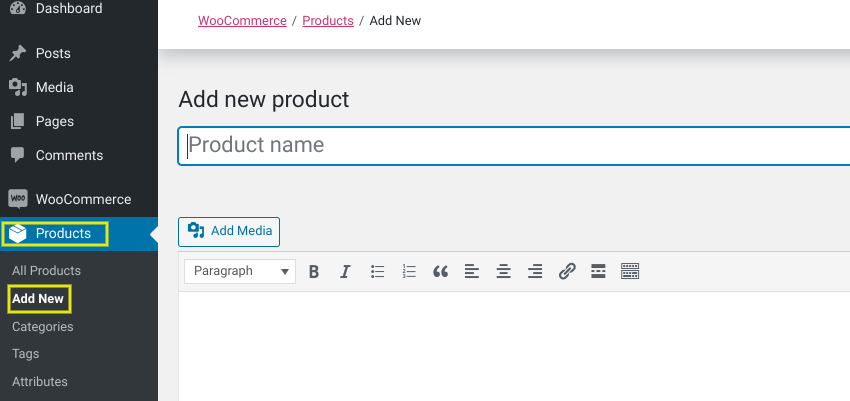The height and width of the screenshot is (401, 850).
Task: Click inside the product description editor
Action: pyautogui.click(x=514, y=347)
